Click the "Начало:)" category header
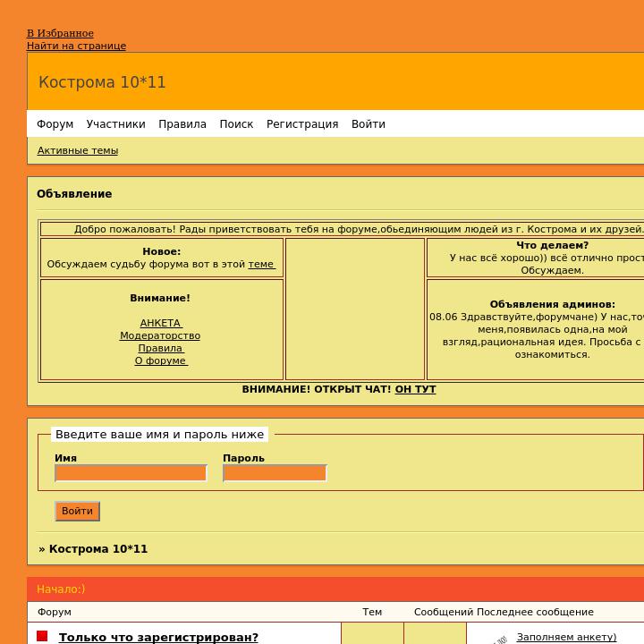This screenshot has width=644, height=644. coord(61,589)
